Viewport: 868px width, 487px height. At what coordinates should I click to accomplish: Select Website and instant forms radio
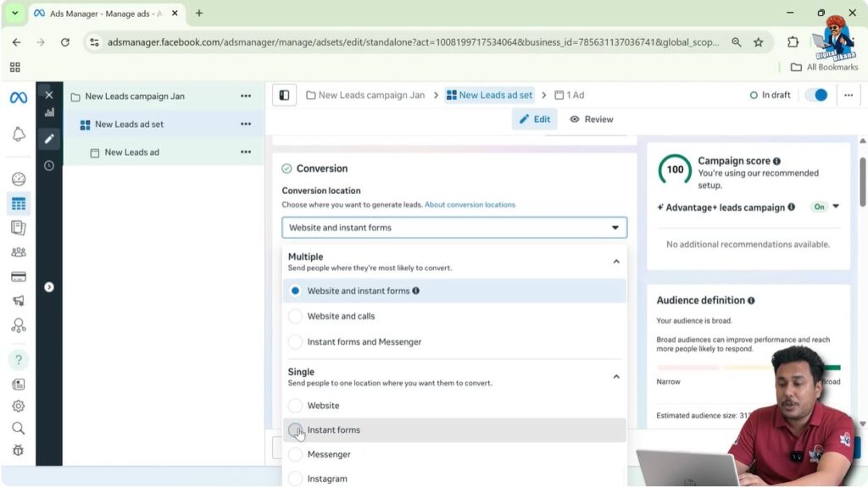tap(295, 291)
